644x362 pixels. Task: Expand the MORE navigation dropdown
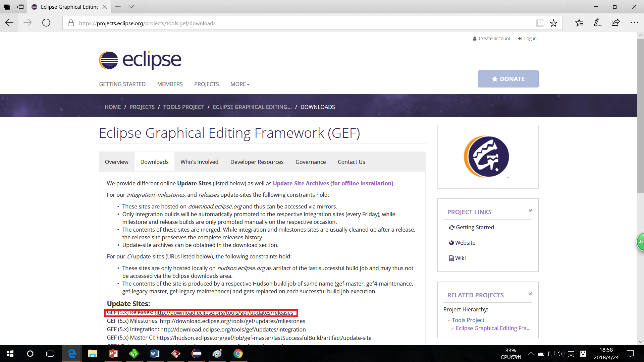pos(240,84)
